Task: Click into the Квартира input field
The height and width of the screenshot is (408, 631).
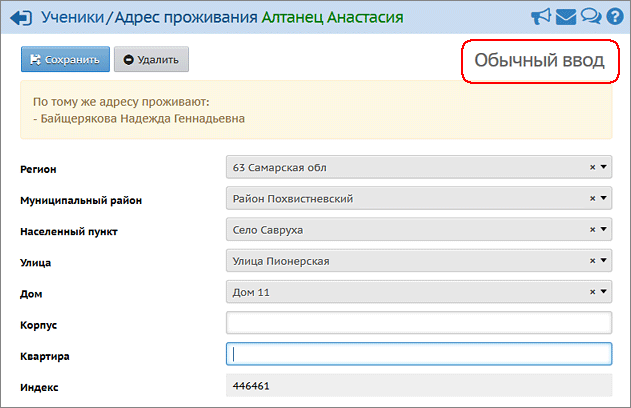Action: [x=419, y=354]
